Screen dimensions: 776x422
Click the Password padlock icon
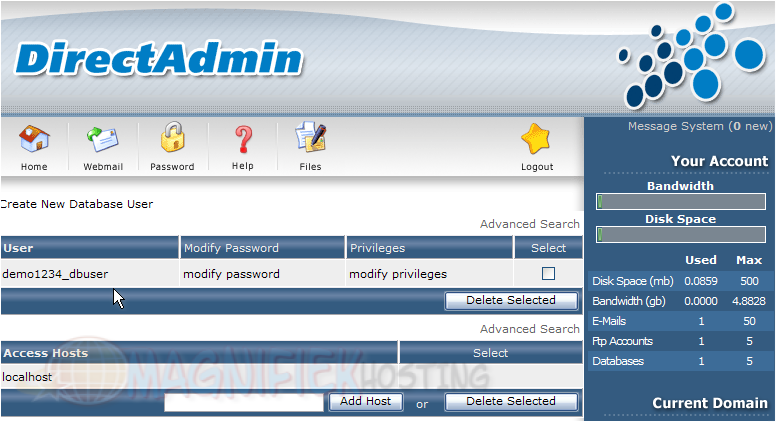(x=172, y=137)
